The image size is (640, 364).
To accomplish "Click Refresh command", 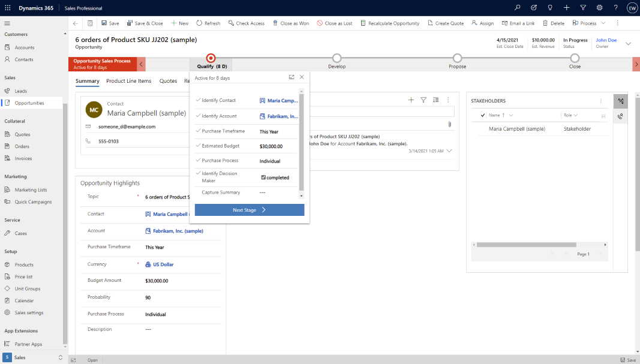I will (208, 23).
